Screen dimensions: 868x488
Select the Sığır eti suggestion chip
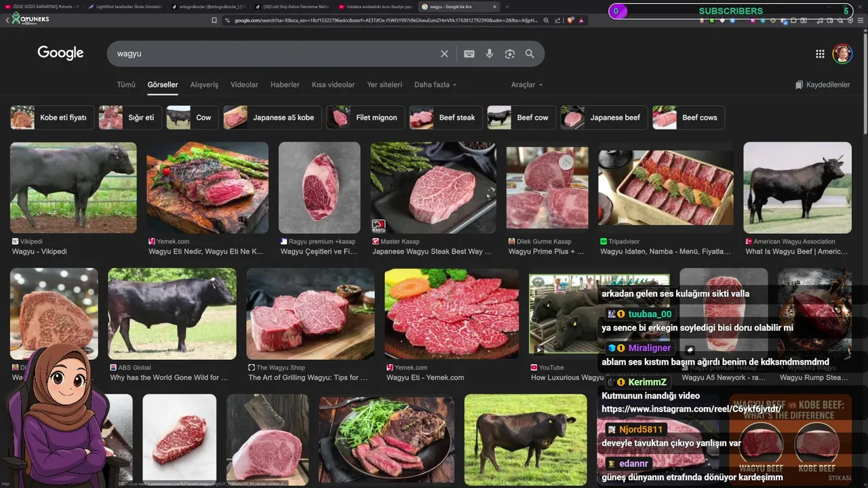point(130,117)
